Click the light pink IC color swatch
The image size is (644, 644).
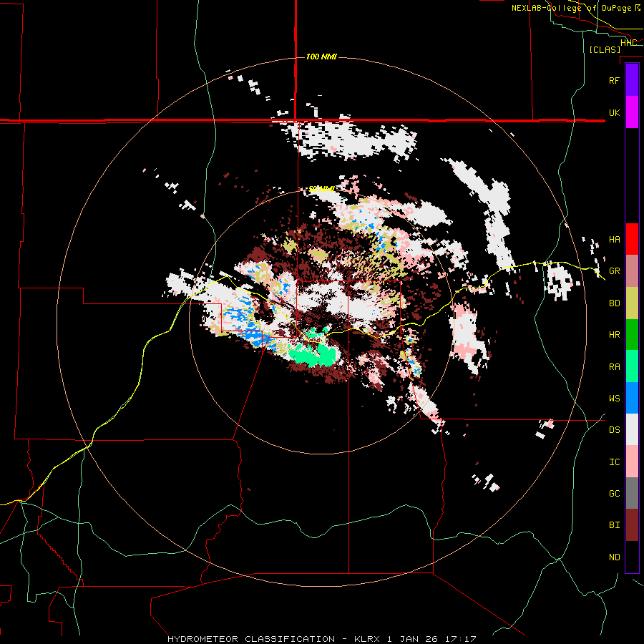[x=632, y=462]
